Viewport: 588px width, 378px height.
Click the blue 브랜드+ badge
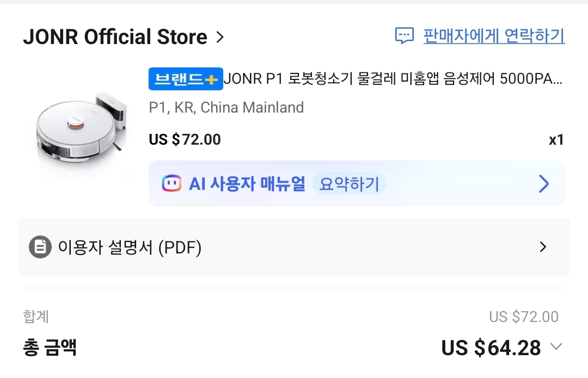(x=186, y=79)
